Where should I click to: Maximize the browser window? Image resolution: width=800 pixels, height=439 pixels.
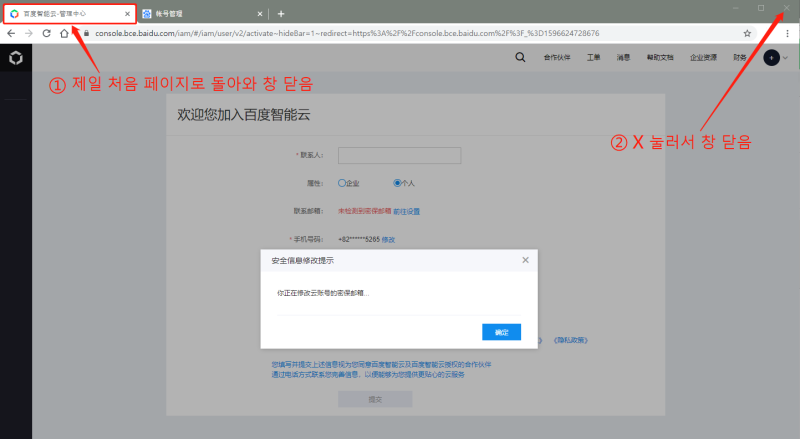(x=761, y=8)
